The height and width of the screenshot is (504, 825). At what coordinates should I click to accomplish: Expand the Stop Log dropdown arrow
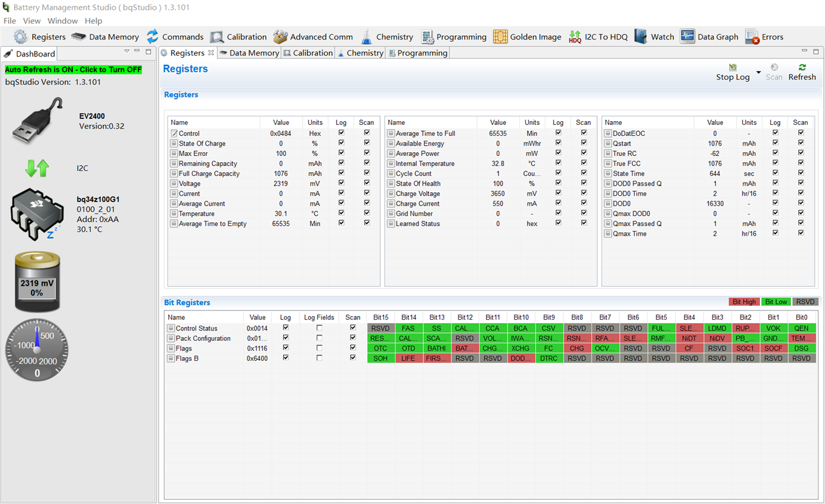coord(758,73)
